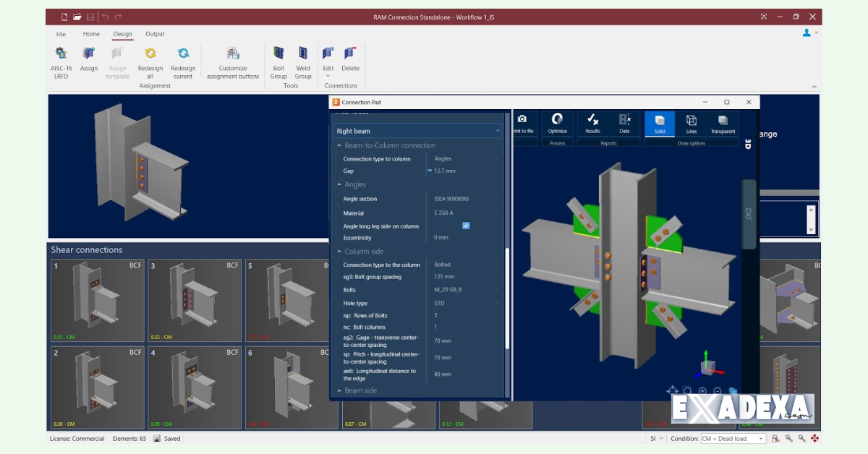
Task: Open the Weld Group tool
Action: coord(302,61)
